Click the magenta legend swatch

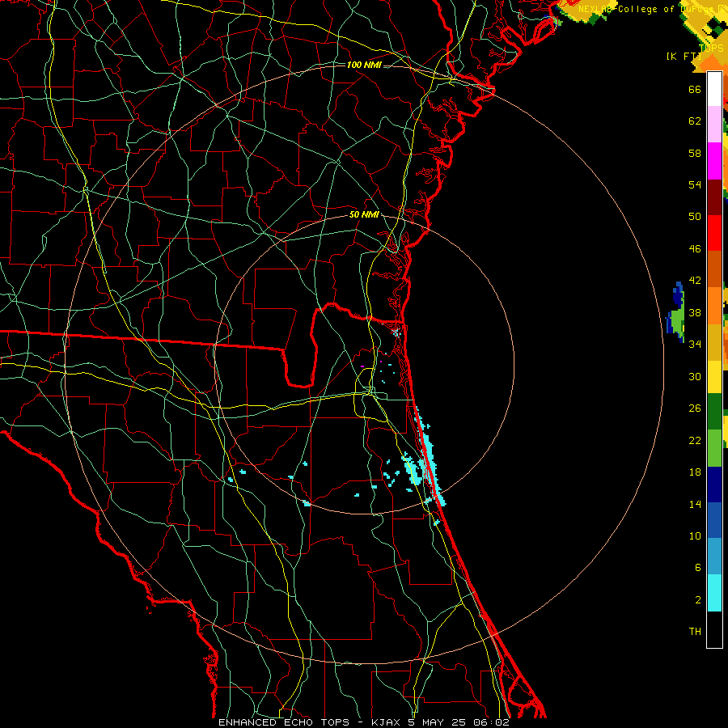pyautogui.click(x=714, y=161)
